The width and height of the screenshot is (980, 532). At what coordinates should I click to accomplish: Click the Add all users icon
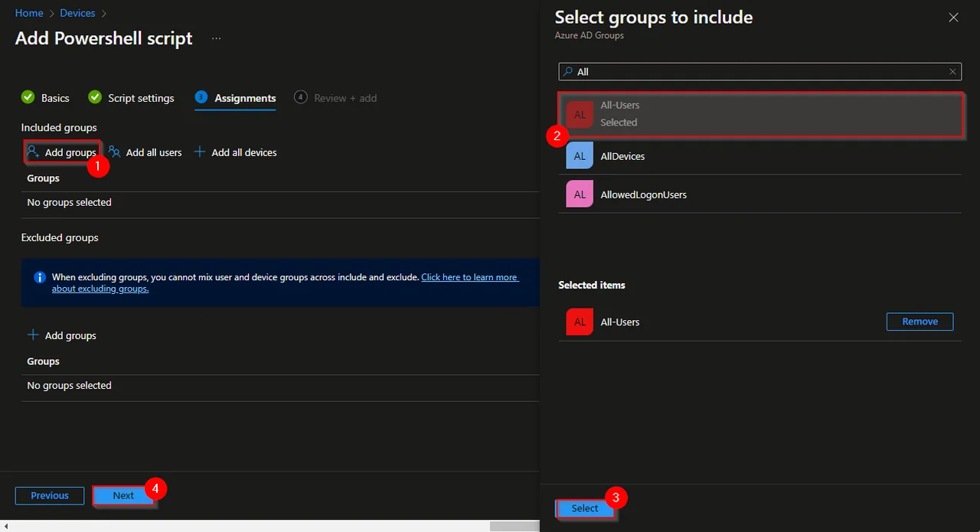point(114,152)
